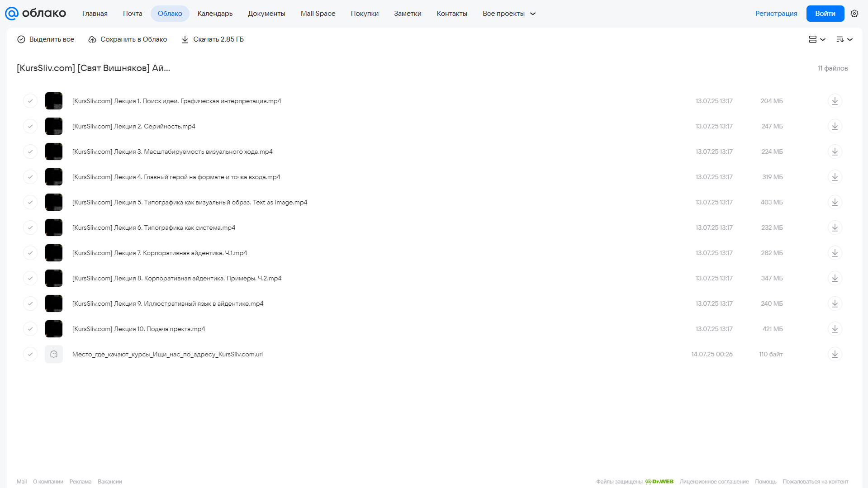Download the Лекция 5 Типографика file
This screenshot has height=488, width=868.
[x=835, y=202]
